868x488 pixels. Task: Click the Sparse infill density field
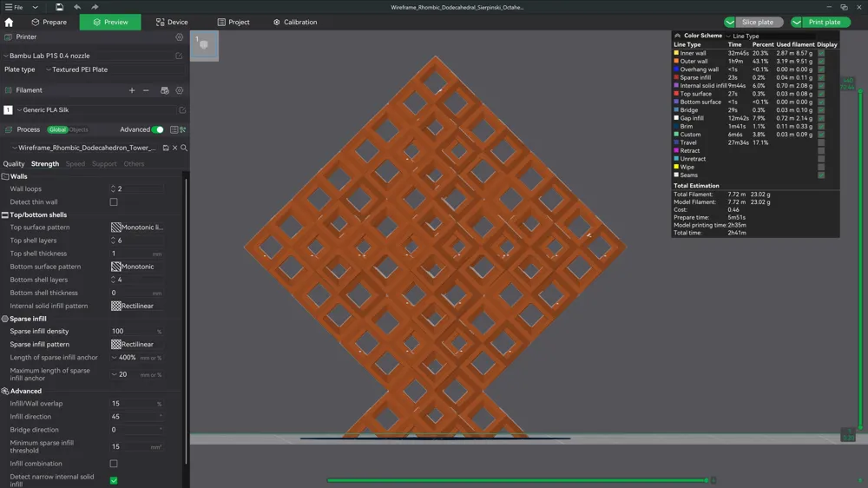[x=137, y=331]
